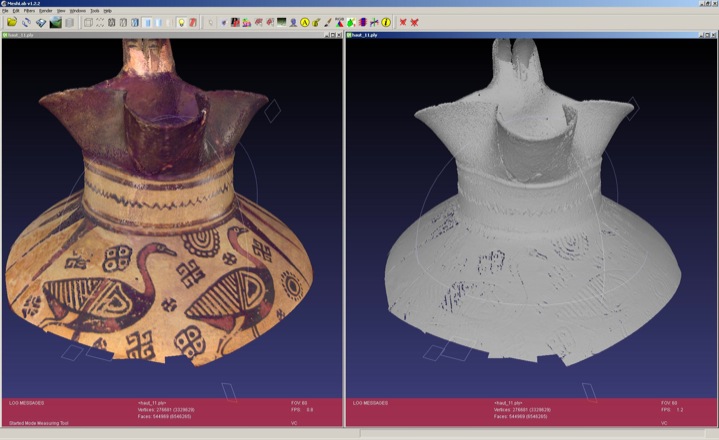719x440 pixels.
Task: Open the Filters menu
Action: [x=29, y=11]
